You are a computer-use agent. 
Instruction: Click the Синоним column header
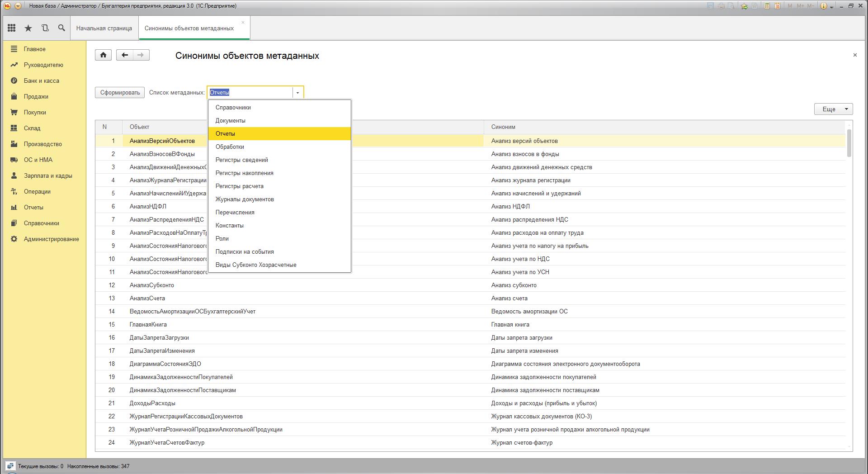click(x=665, y=127)
